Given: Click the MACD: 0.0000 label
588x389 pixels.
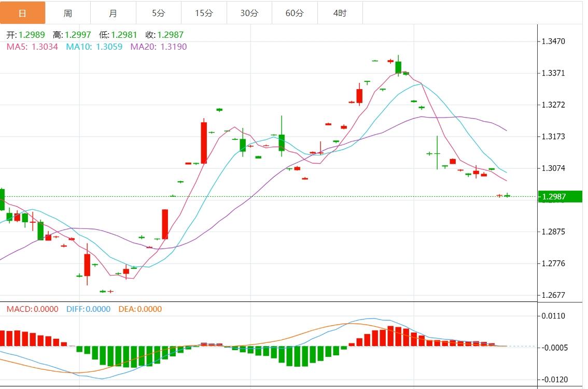Looking at the screenshot, I should pos(32,309).
